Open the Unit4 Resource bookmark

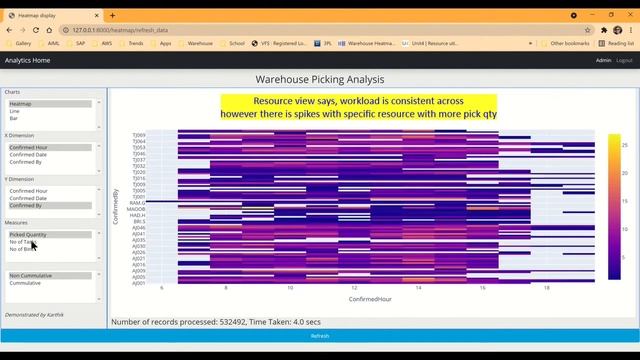pyautogui.click(x=430, y=43)
